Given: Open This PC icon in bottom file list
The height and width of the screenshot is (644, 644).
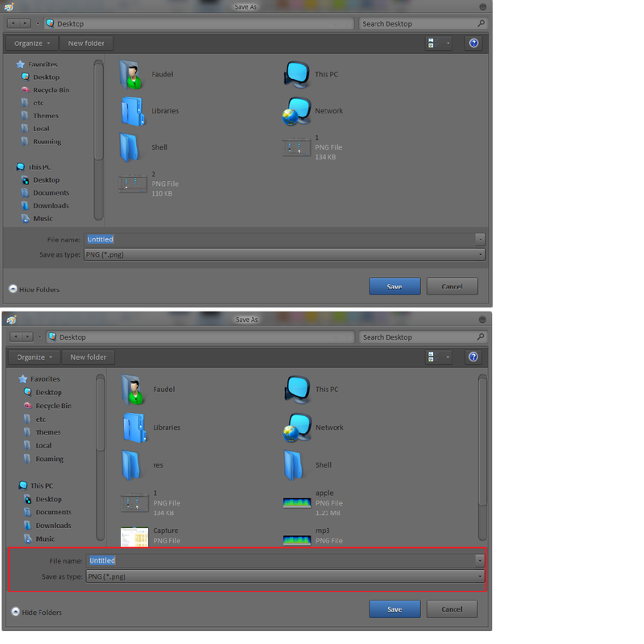Looking at the screenshot, I should 297,390.
